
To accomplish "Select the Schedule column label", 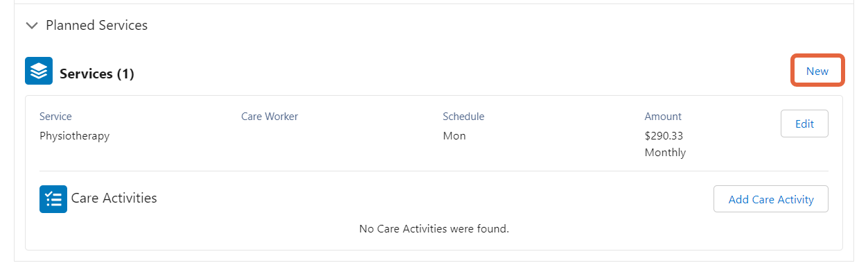I will pos(463,117).
